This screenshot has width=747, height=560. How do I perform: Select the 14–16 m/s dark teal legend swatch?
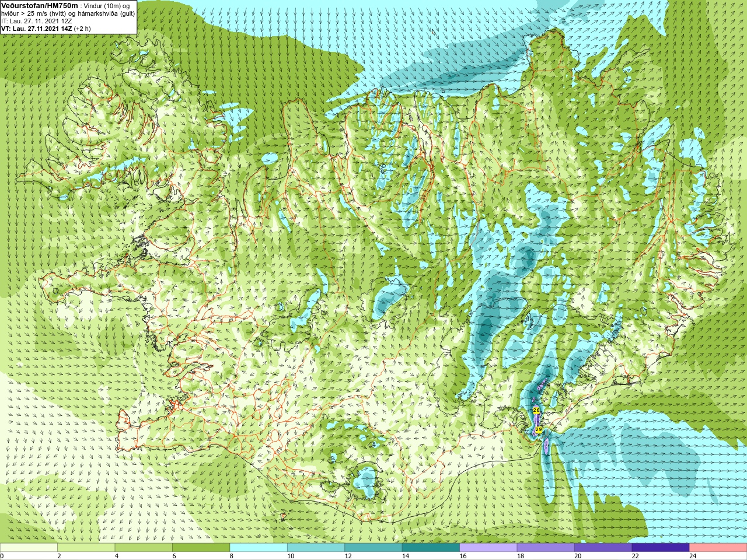pos(431,547)
